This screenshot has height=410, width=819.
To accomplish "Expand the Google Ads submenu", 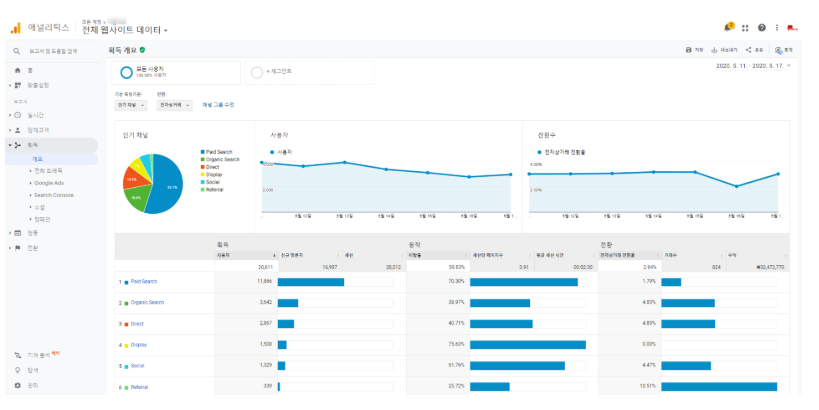I will pyautogui.click(x=49, y=183).
